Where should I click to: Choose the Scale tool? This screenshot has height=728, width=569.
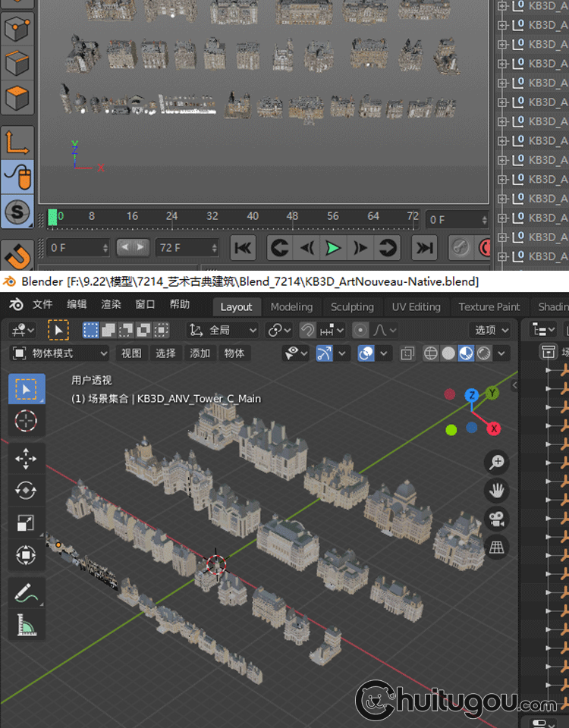click(x=27, y=522)
